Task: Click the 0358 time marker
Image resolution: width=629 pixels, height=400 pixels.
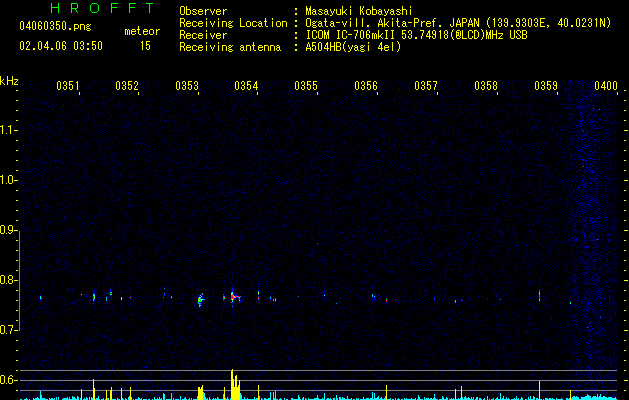Action: 486,85
